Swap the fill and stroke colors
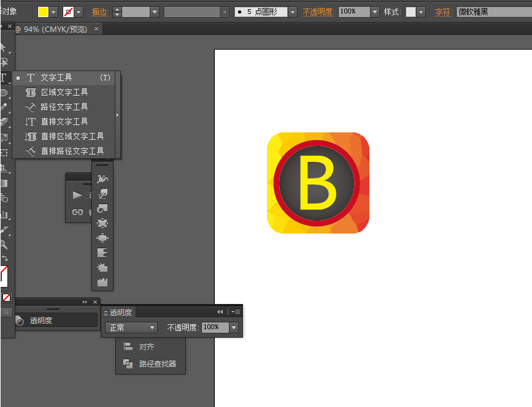The width and height of the screenshot is (532, 407). [5, 258]
